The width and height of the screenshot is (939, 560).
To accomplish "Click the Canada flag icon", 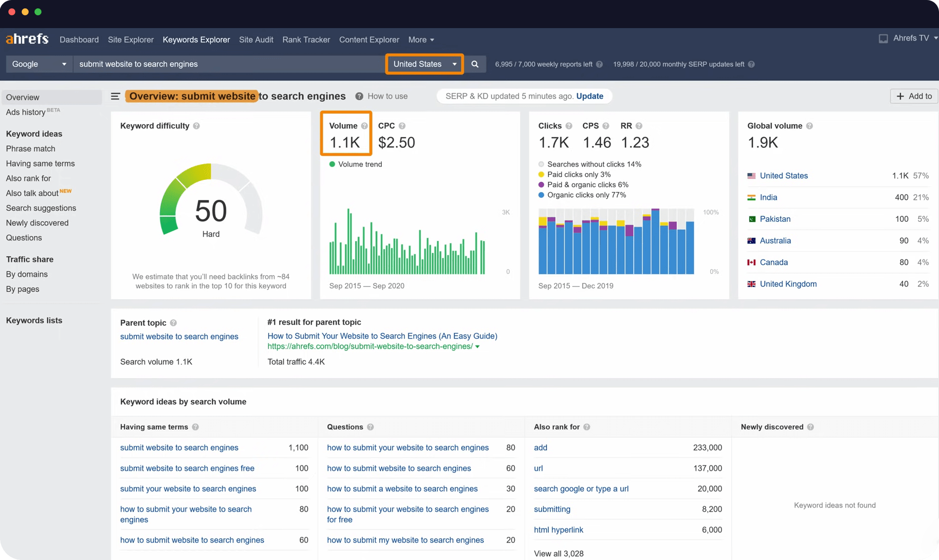I will 751,262.
